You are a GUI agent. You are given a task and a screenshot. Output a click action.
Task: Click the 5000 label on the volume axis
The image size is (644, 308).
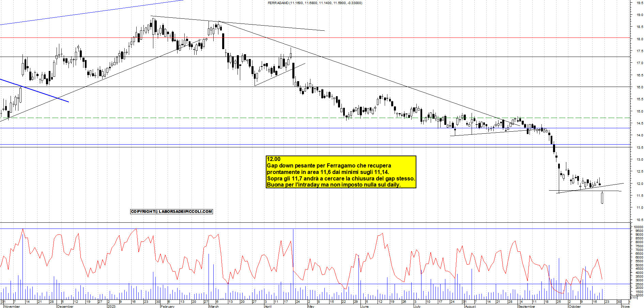click(x=639, y=265)
